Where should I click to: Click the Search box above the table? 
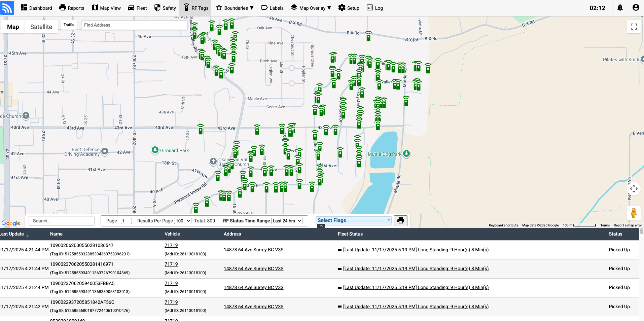point(62,221)
